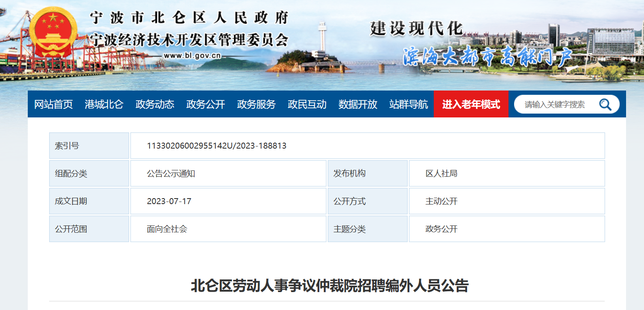The image size is (644, 310).
Task: Click the 宁波市北仑区人民政府 site title
Action: click(189, 18)
